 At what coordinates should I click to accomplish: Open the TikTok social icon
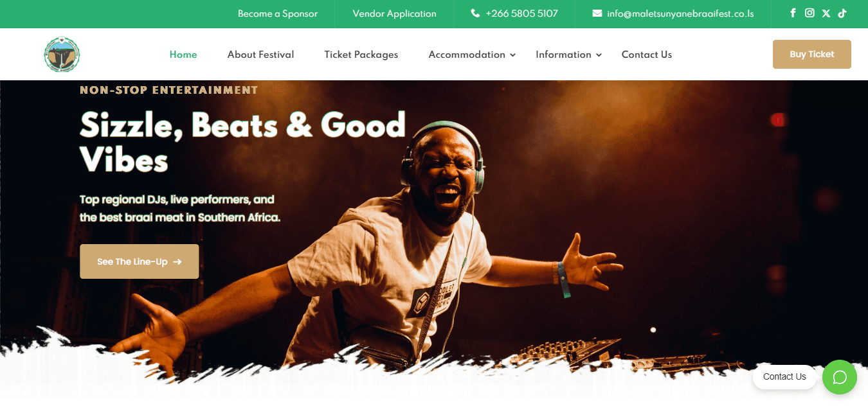click(x=842, y=13)
